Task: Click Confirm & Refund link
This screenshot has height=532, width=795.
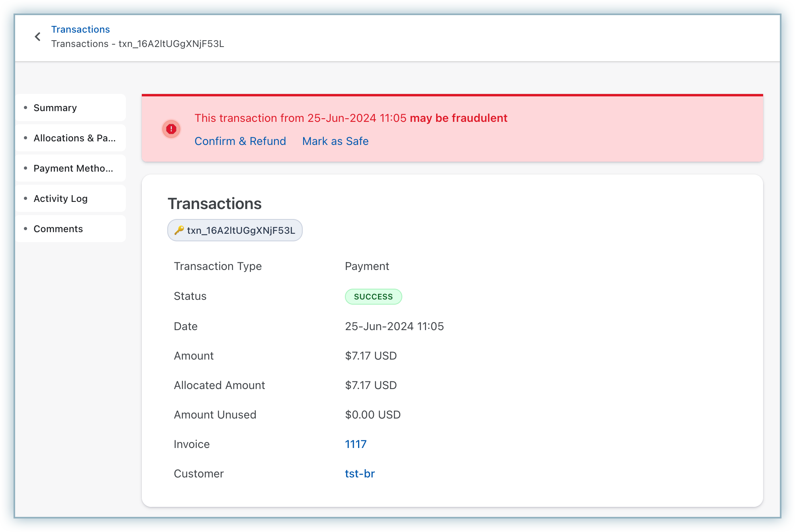Action: coord(240,141)
